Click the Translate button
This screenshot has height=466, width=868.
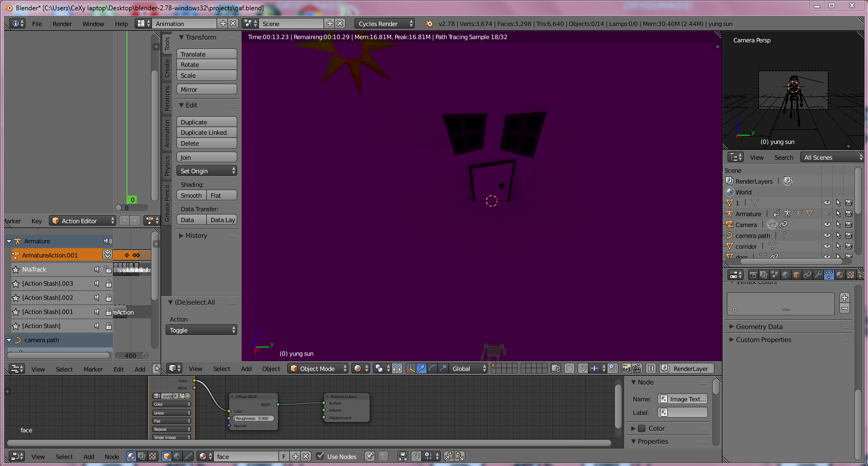pyautogui.click(x=206, y=54)
